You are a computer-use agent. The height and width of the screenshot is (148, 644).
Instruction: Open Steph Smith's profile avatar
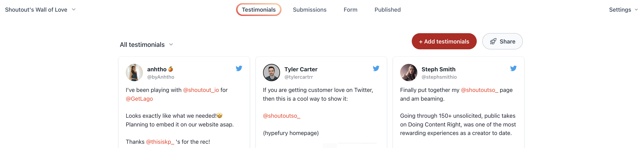[408, 72]
